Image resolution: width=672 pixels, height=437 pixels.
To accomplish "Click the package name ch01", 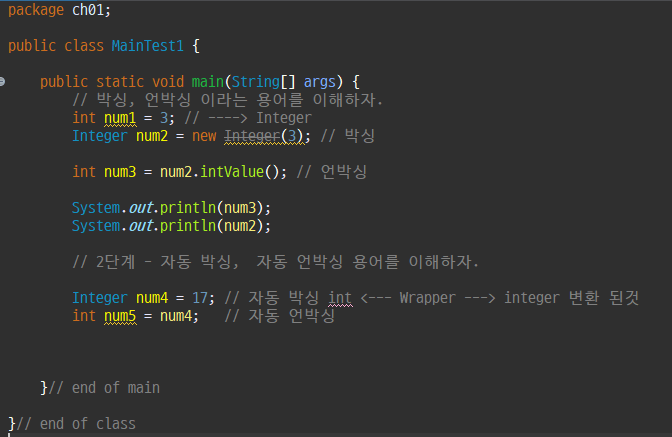I will pyautogui.click(x=88, y=10).
